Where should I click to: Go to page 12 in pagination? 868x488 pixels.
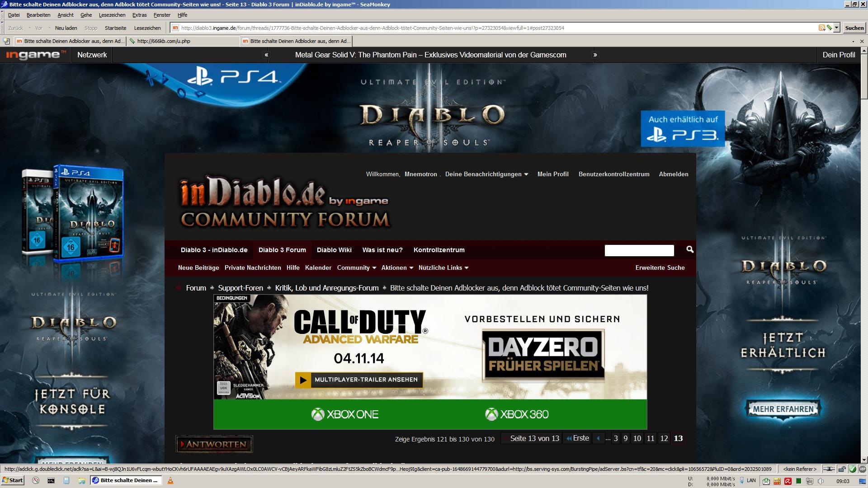click(664, 438)
